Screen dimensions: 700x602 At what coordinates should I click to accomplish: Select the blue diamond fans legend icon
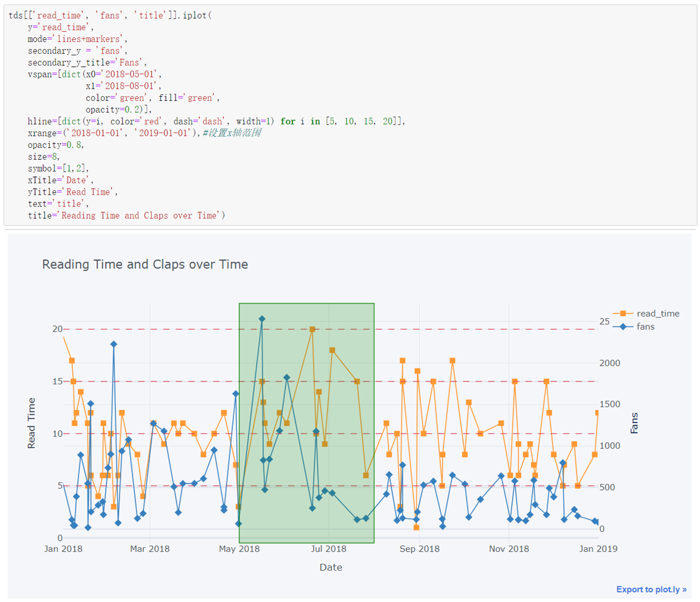623,326
